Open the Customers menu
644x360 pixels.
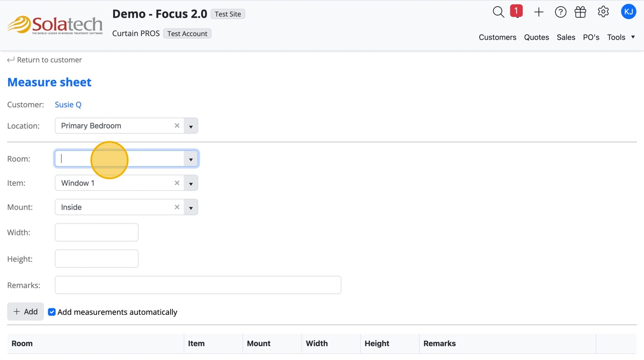497,37
